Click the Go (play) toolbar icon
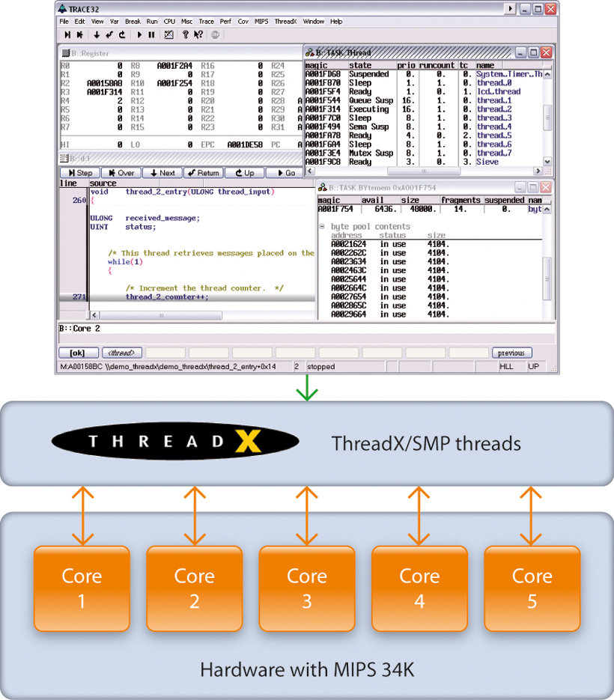 coord(139,35)
